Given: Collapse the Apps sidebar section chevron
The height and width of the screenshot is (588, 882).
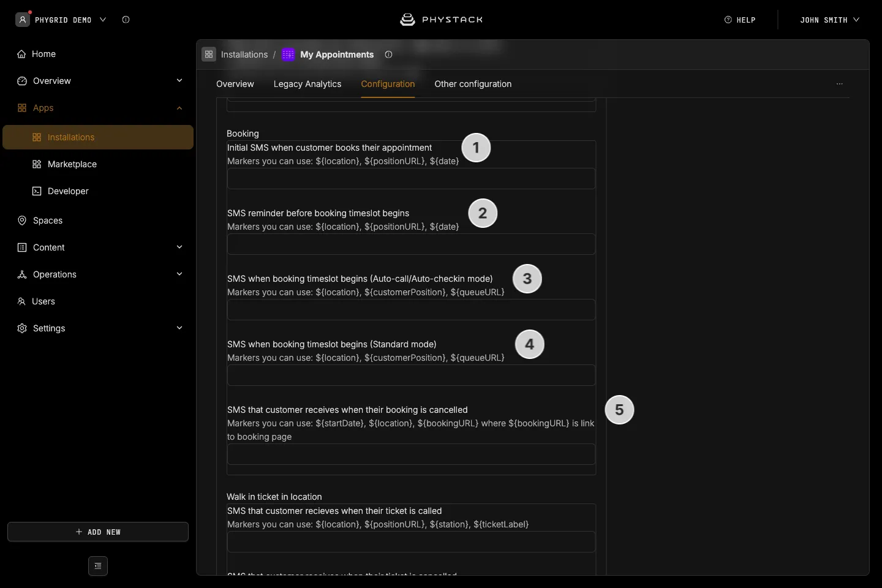Looking at the screenshot, I should click(x=179, y=108).
